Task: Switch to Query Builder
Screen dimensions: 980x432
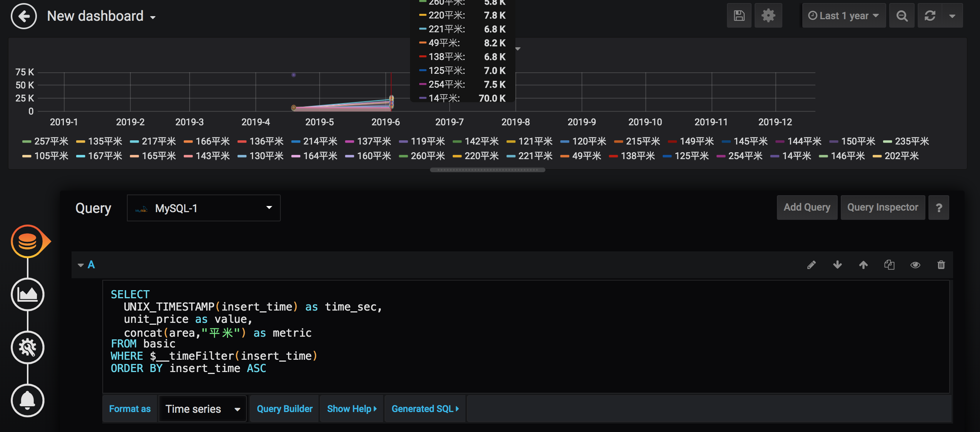Action: point(285,409)
